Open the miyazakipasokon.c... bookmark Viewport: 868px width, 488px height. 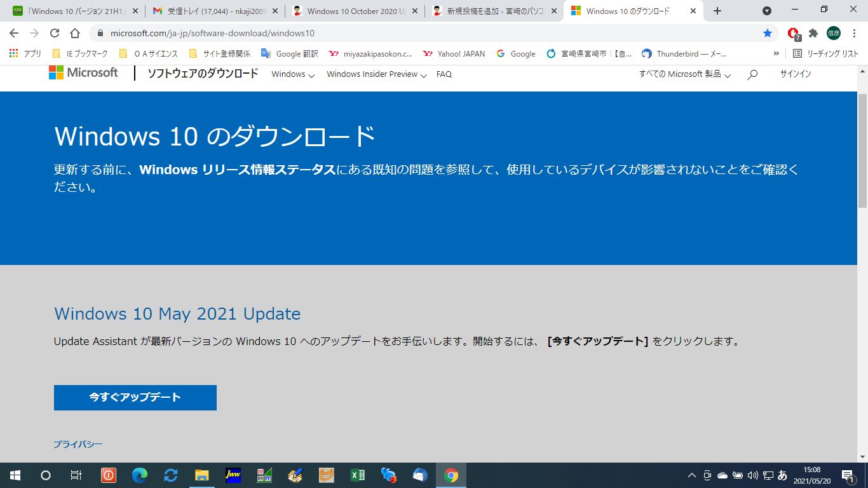[x=370, y=54]
